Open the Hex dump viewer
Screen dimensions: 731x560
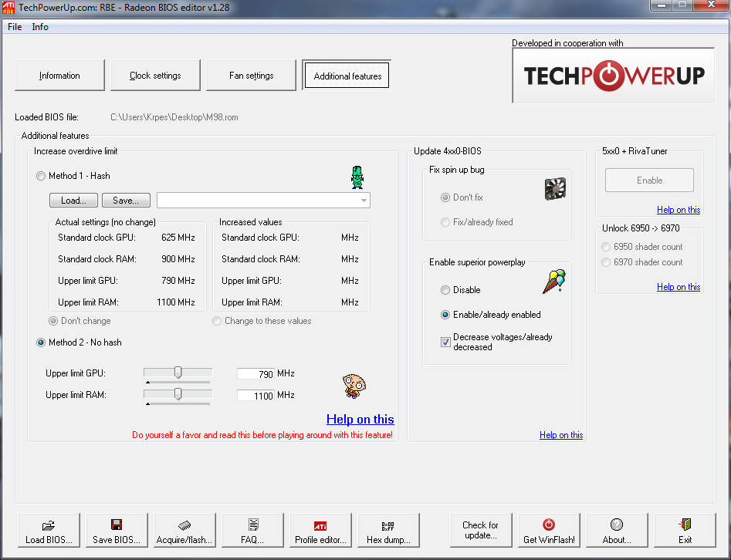[387, 531]
